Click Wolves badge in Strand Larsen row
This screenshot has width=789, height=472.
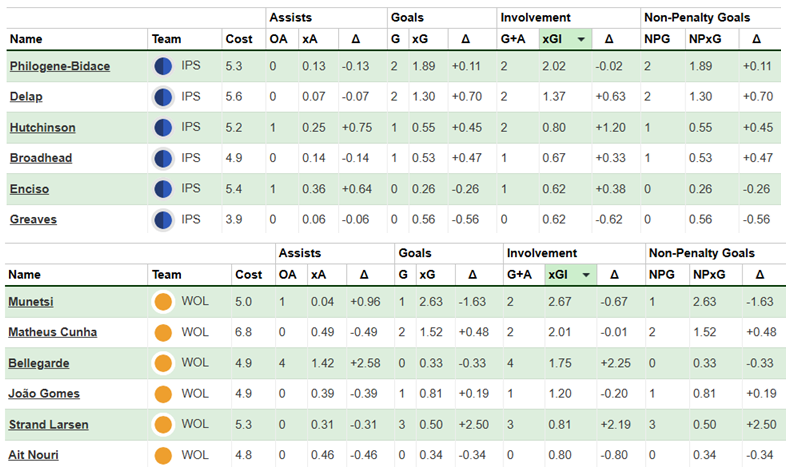tap(163, 424)
